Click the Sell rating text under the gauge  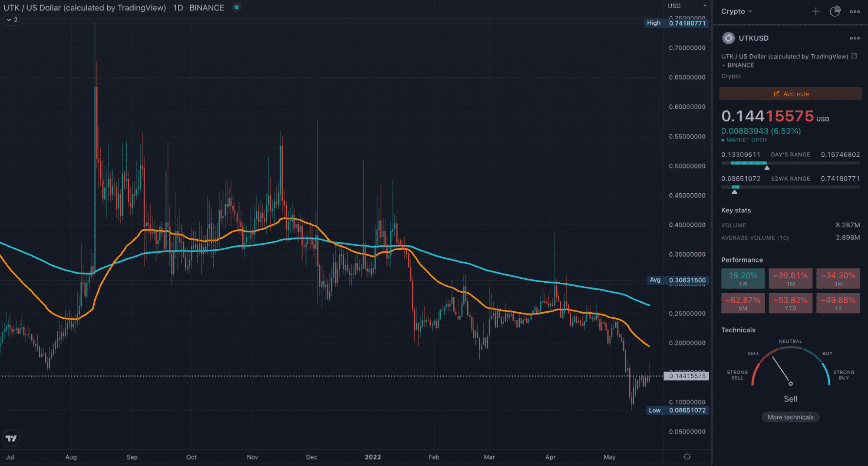click(790, 399)
